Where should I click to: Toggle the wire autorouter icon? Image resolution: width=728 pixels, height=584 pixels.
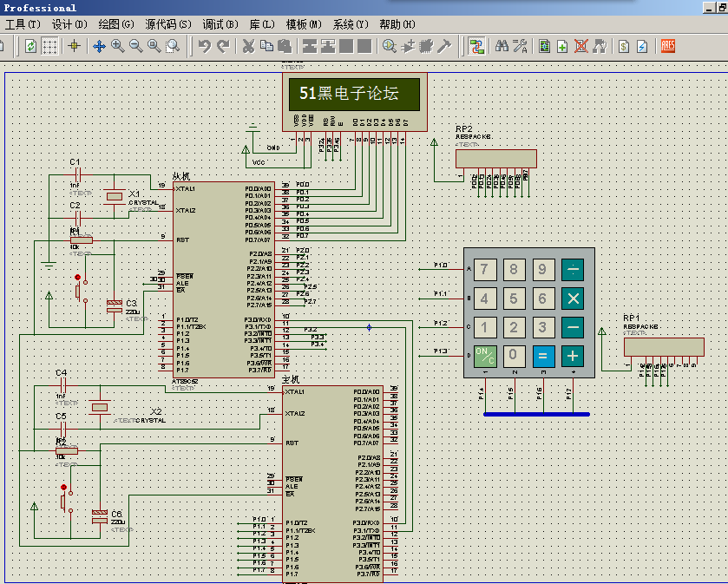[x=476, y=46]
